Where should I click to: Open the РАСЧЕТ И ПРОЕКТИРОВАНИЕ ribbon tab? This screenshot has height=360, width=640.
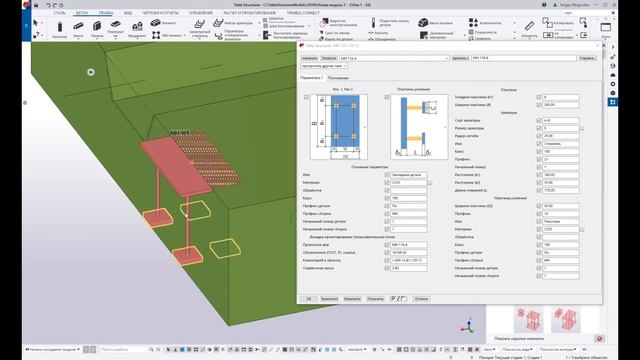pos(249,13)
